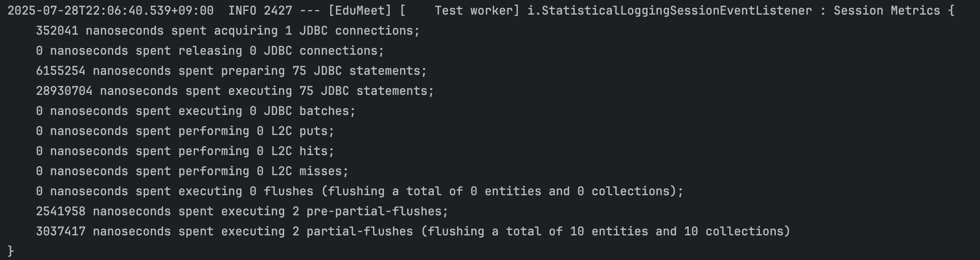Click the 352041 nanoseconds value
Viewport: 980px width, 260px height.
pyautogui.click(x=57, y=31)
